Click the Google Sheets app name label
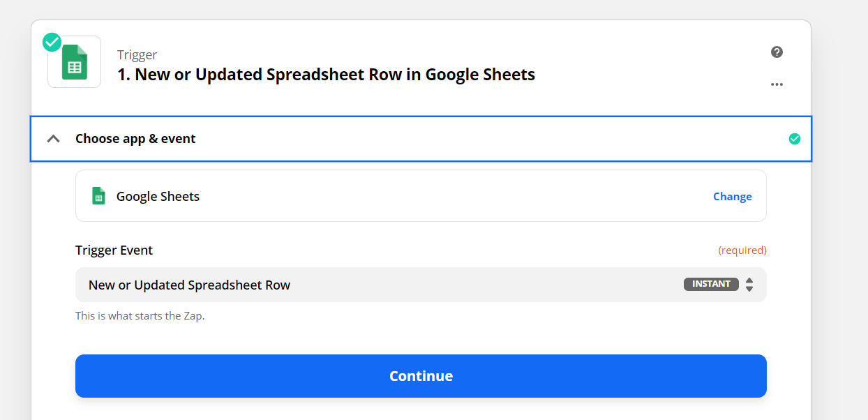 click(x=158, y=197)
